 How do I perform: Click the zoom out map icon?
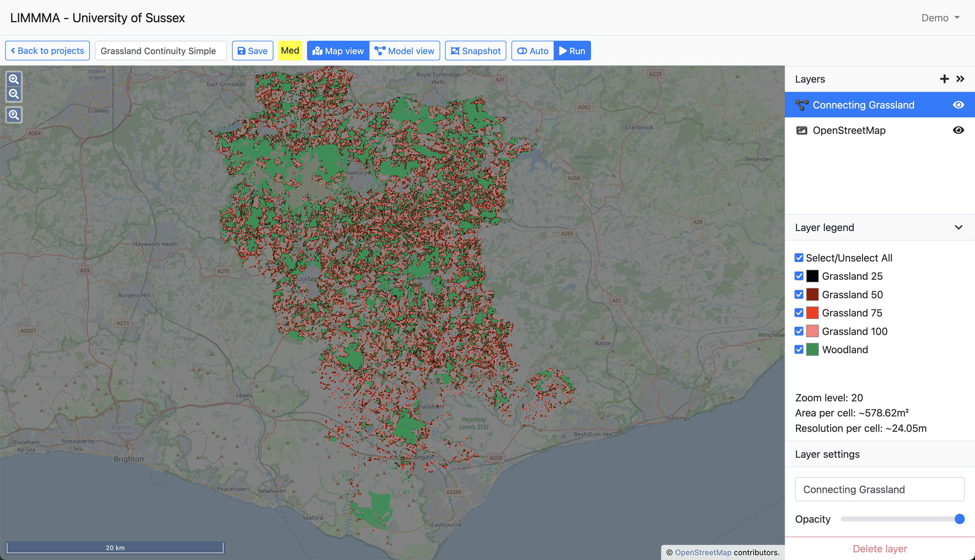pos(14,94)
